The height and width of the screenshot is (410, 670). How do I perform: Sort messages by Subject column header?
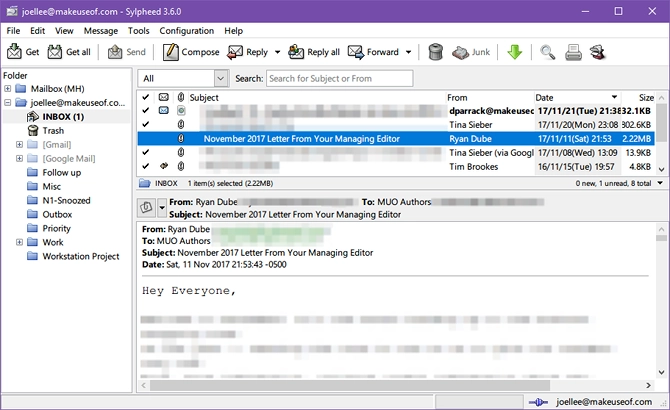[x=316, y=97]
